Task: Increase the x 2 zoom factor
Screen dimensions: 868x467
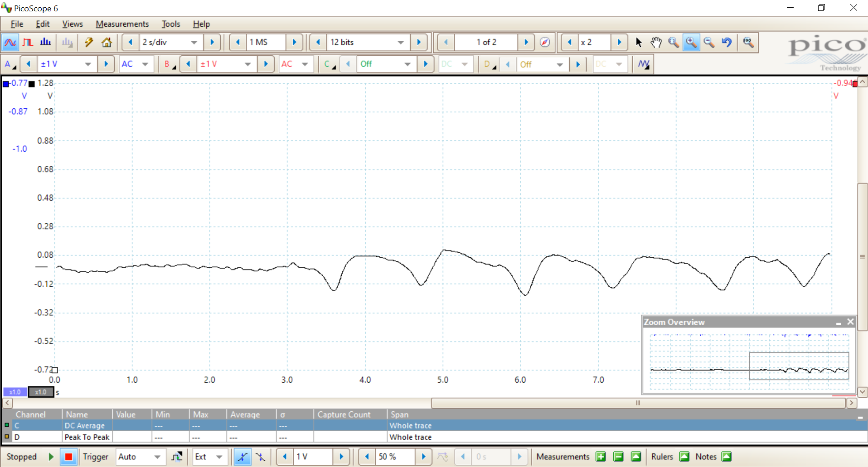Action: tap(619, 42)
